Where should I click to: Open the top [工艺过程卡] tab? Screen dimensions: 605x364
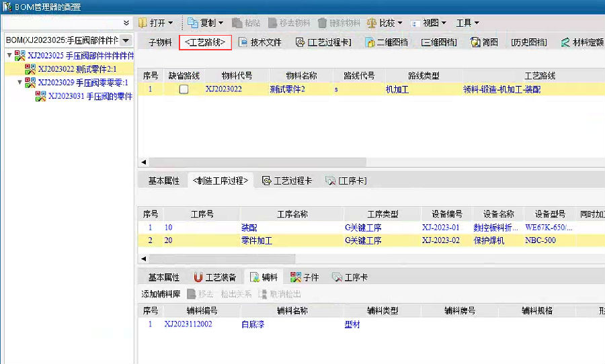tap(324, 42)
